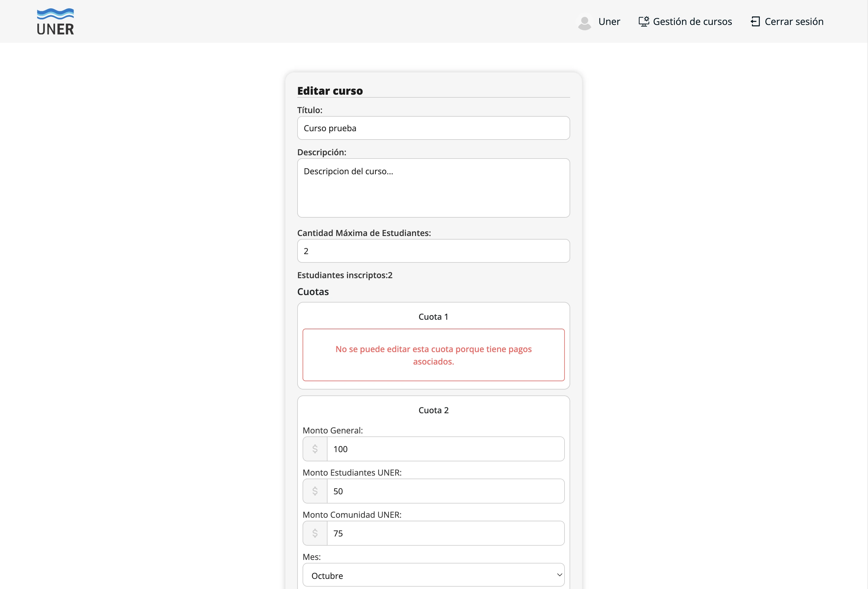Select the Cantidad Máxima de Estudiantes field
Image resolution: width=868 pixels, height=589 pixels.
click(433, 251)
